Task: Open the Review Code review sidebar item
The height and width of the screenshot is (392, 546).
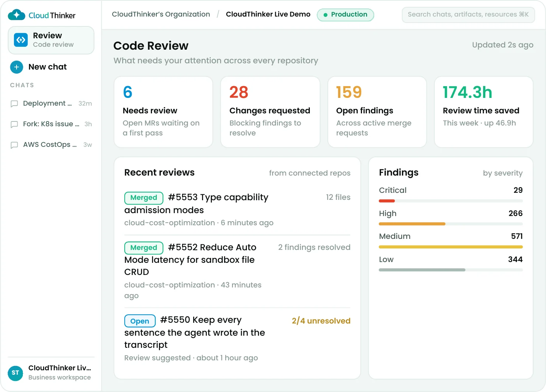Action: pos(51,40)
